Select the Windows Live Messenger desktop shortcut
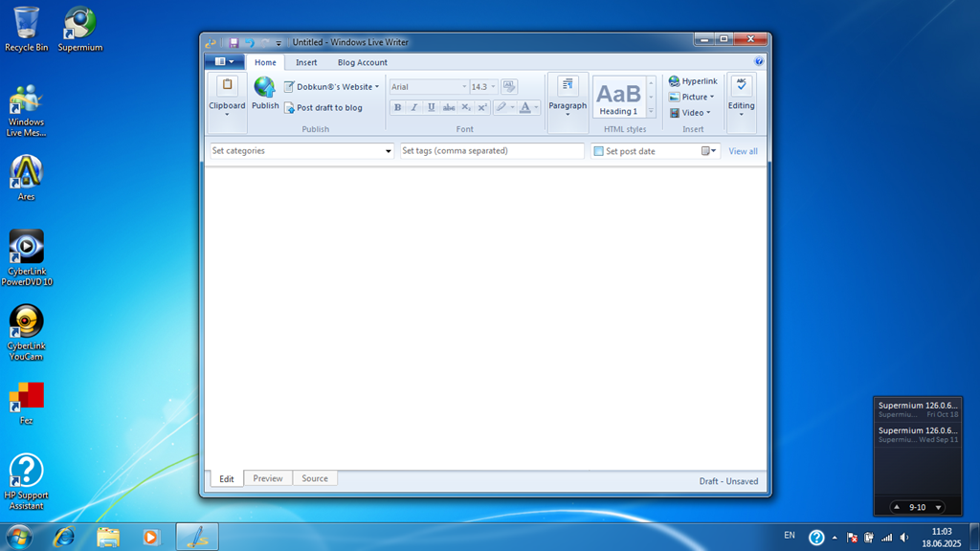The width and height of the screenshot is (980, 551). (x=26, y=110)
